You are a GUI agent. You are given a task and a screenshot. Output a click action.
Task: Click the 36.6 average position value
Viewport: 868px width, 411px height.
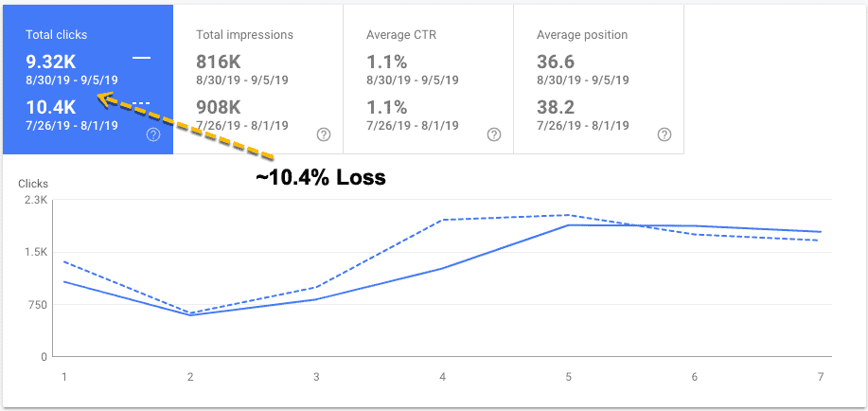click(555, 63)
